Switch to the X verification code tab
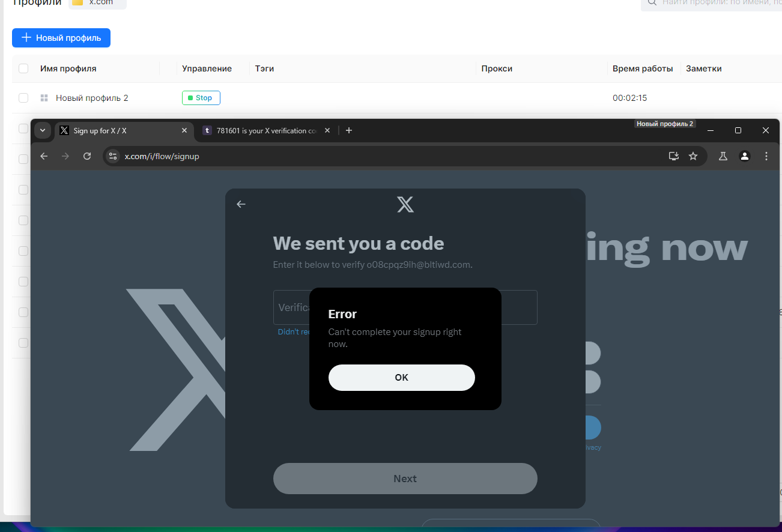The width and height of the screenshot is (782, 532). click(x=266, y=130)
